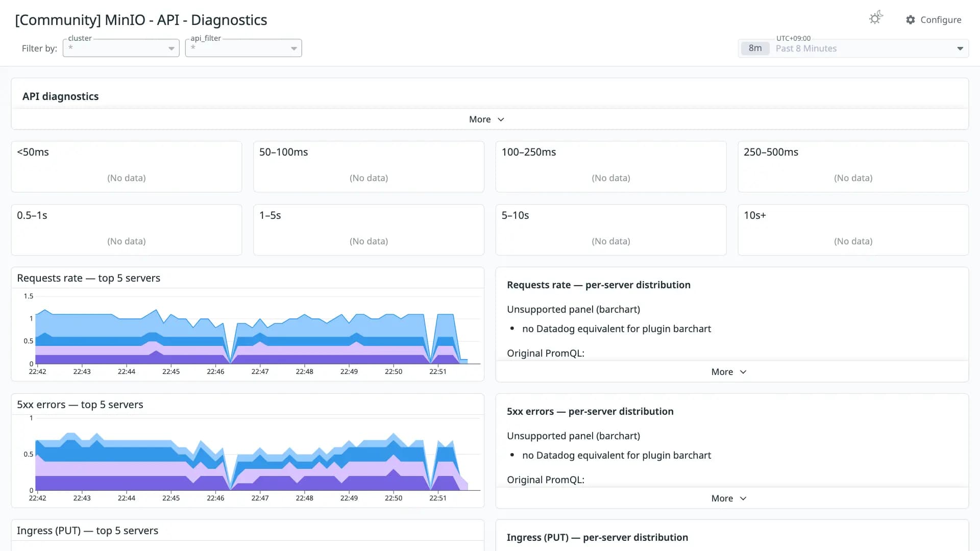Select the <50ms latency widget
980x551 pixels.
click(127, 167)
